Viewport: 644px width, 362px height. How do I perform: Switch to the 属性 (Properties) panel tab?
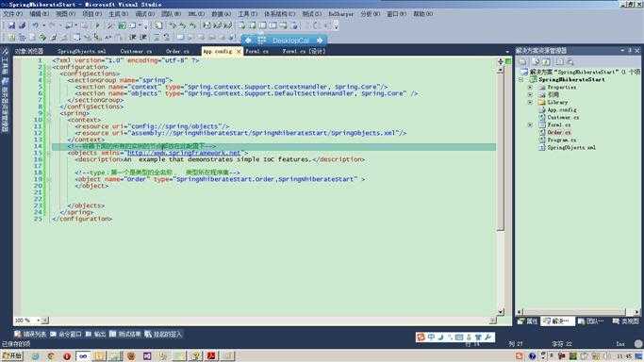click(x=528, y=321)
